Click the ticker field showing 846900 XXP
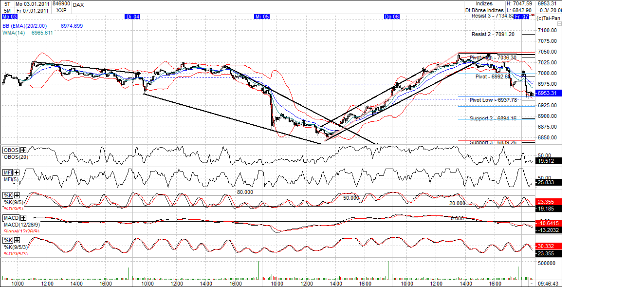Image resolution: width=644 pixels, height=287 pixels. point(61,6)
